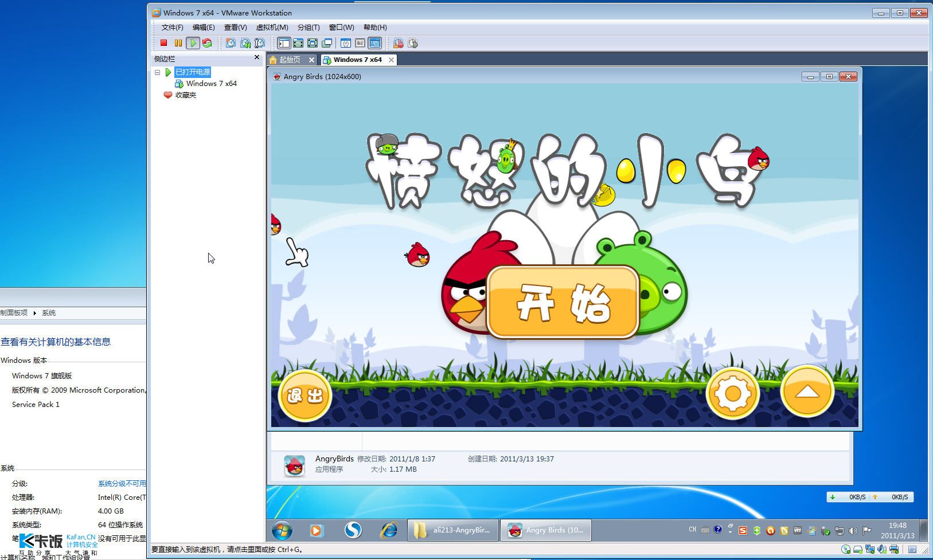Toggle the Console view toolbar icon
The image size is (933, 560).
click(x=374, y=43)
